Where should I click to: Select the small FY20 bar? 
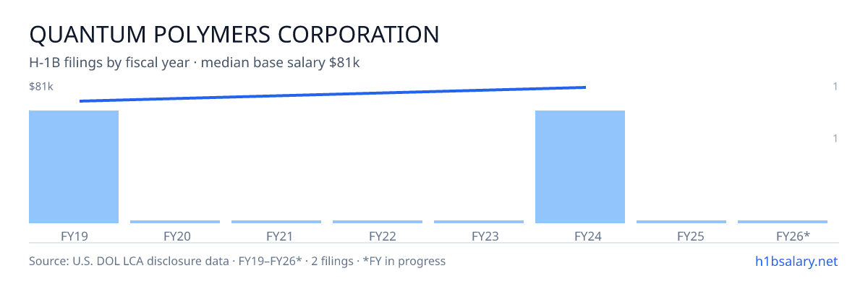click(175, 222)
